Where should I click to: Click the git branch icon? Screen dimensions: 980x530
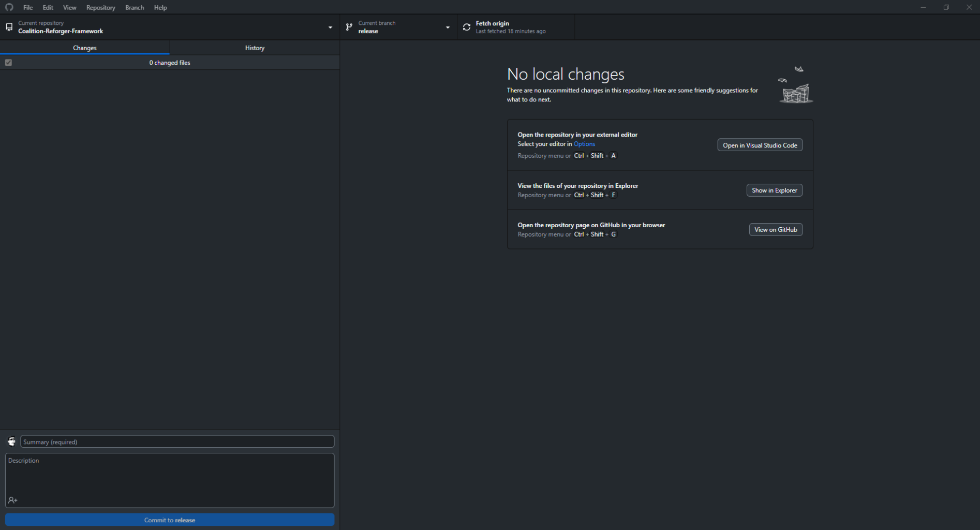pos(349,27)
